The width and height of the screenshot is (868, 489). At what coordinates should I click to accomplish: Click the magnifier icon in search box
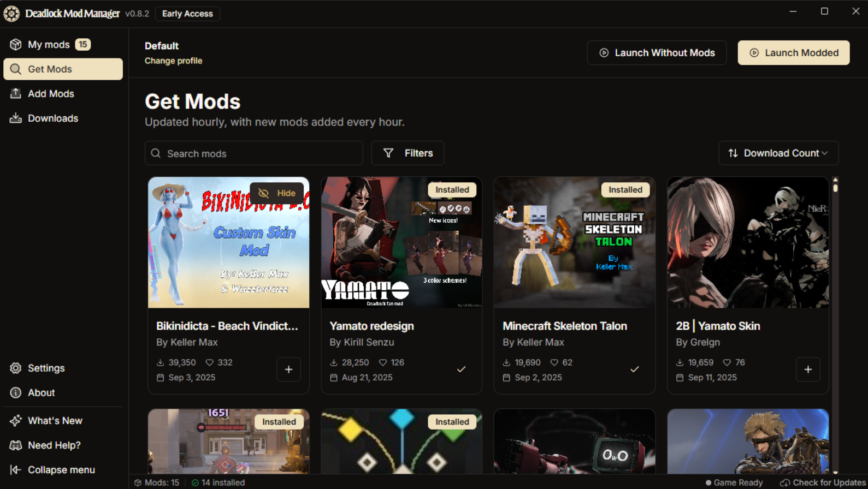tap(156, 153)
